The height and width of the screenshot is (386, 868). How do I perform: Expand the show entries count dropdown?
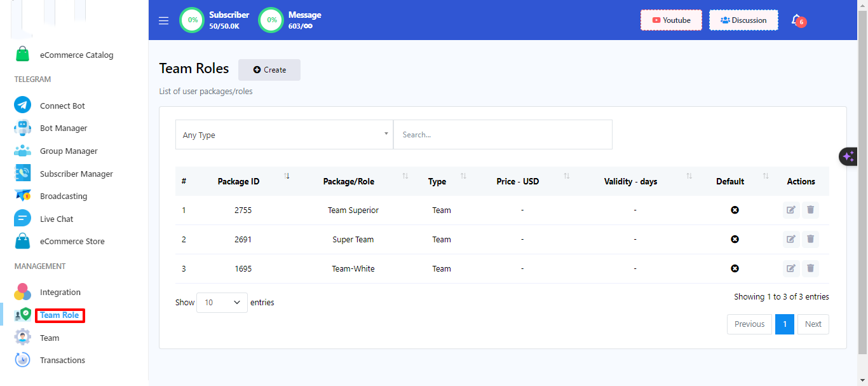point(222,303)
